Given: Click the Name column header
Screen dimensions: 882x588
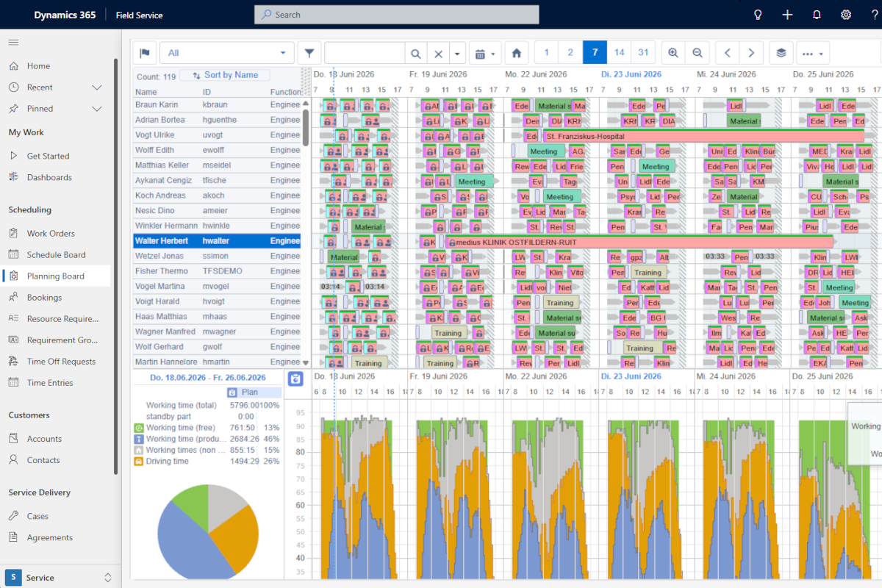Looking at the screenshot, I should (x=146, y=92).
